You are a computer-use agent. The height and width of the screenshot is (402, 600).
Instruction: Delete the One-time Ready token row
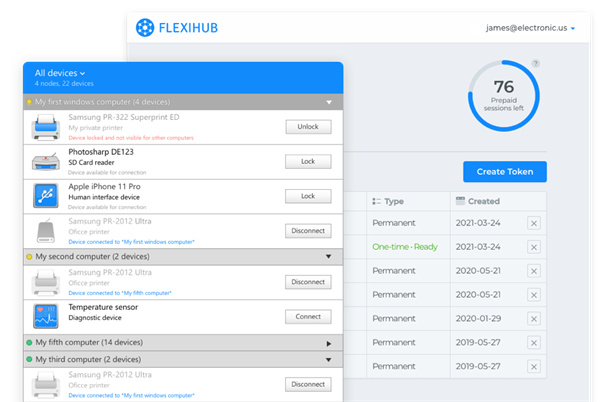(533, 245)
